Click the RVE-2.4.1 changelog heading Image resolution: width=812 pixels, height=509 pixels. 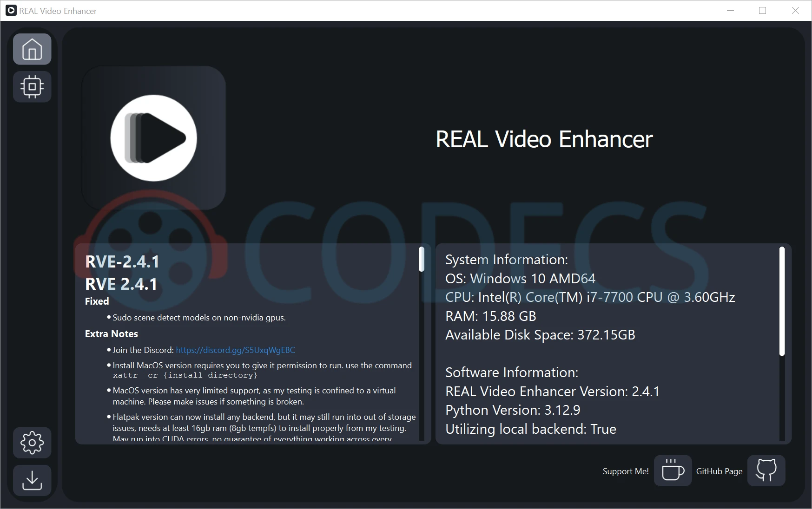122,262
